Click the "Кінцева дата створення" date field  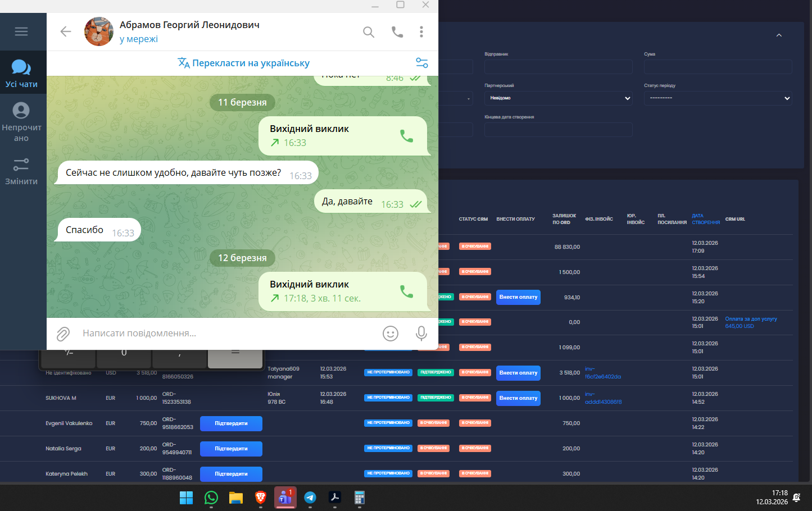[x=558, y=130]
